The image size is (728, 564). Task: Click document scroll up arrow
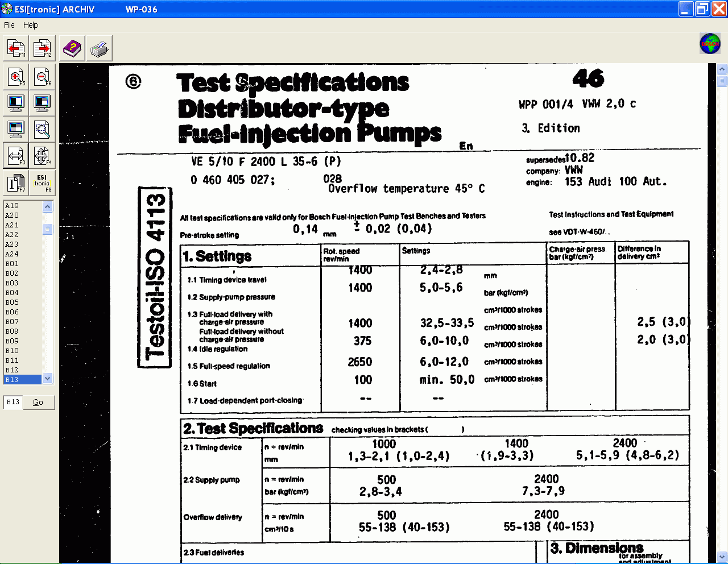[x=722, y=69]
